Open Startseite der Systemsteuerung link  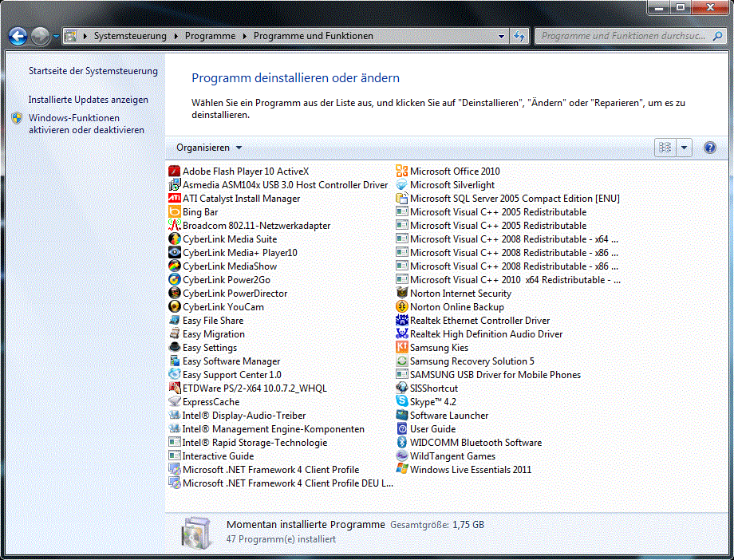click(93, 71)
